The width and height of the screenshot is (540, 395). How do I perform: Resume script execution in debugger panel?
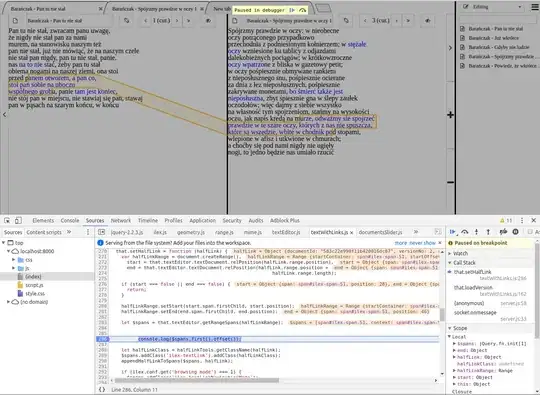pyautogui.click(x=453, y=232)
